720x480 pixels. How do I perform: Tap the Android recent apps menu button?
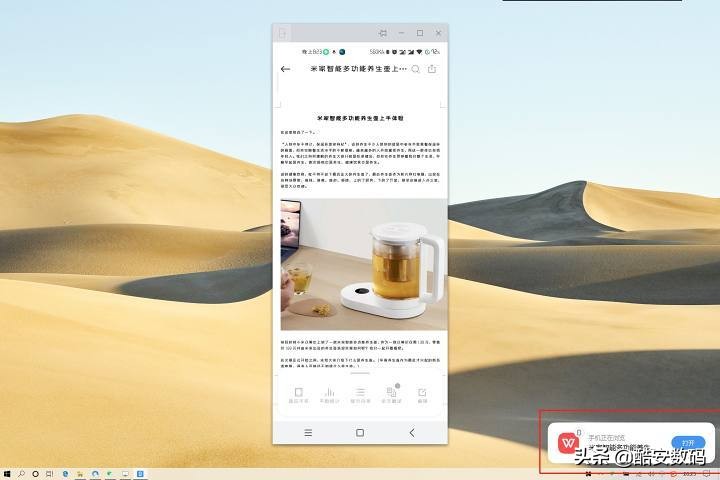point(308,433)
